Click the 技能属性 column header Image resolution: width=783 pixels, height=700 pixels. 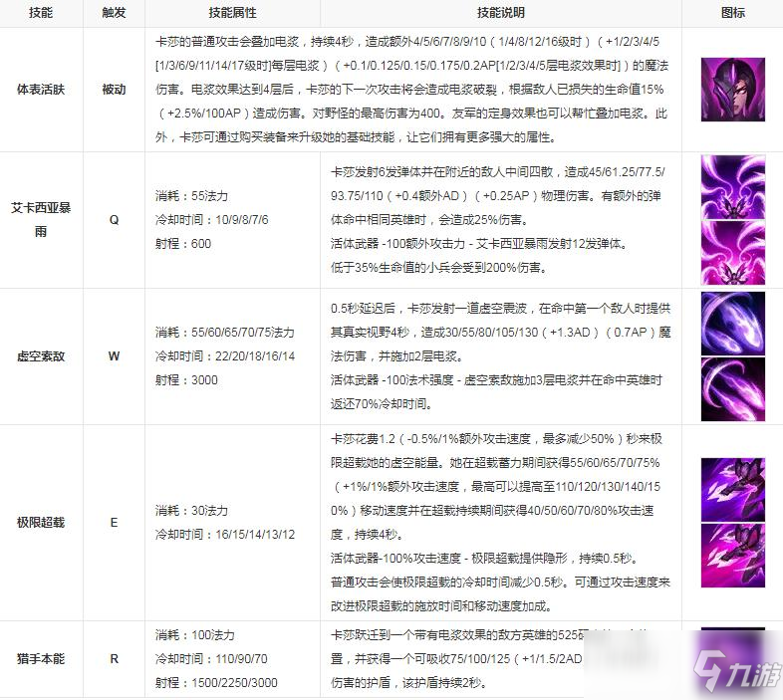[x=232, y=13]
